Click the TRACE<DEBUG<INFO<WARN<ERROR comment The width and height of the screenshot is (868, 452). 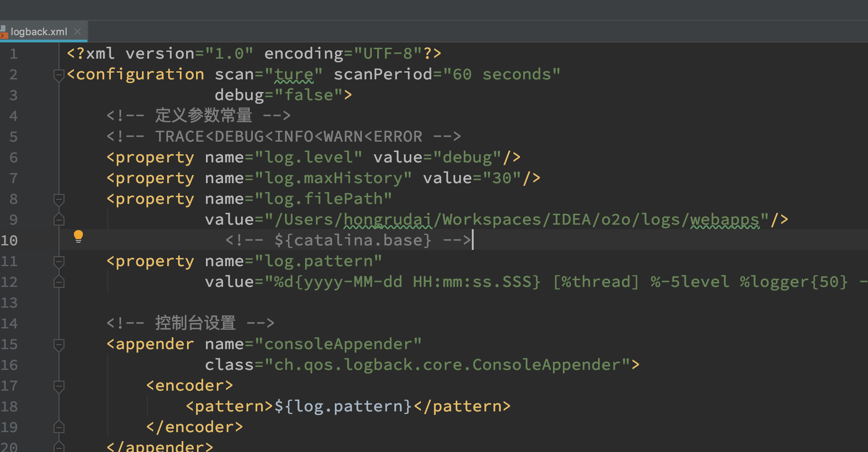click(x=284, y=137)
